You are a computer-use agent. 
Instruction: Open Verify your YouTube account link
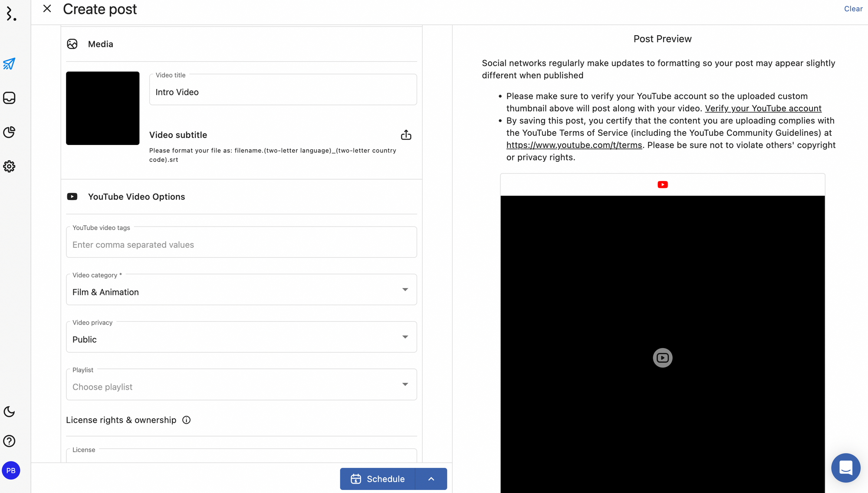(x=763, y=108)
